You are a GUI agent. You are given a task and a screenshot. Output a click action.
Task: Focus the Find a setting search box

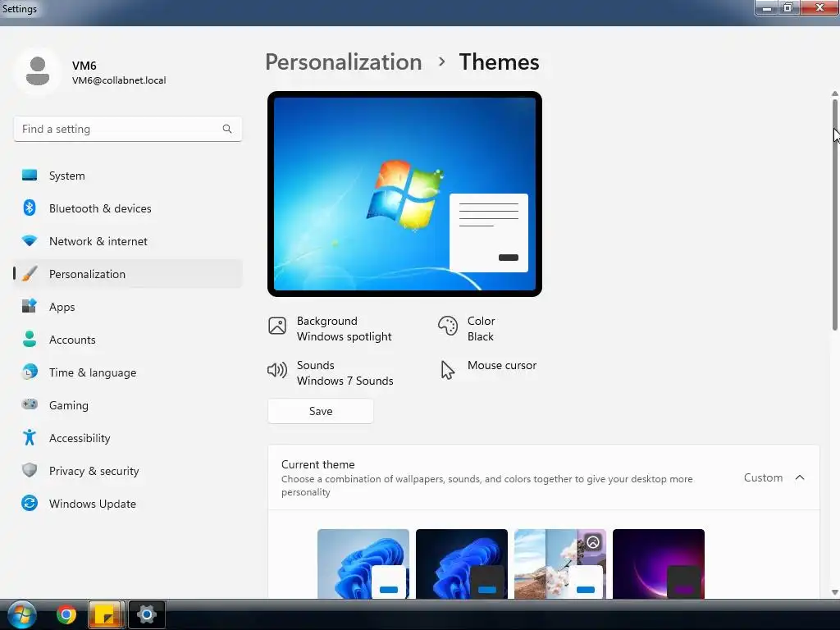coord(127,129)
